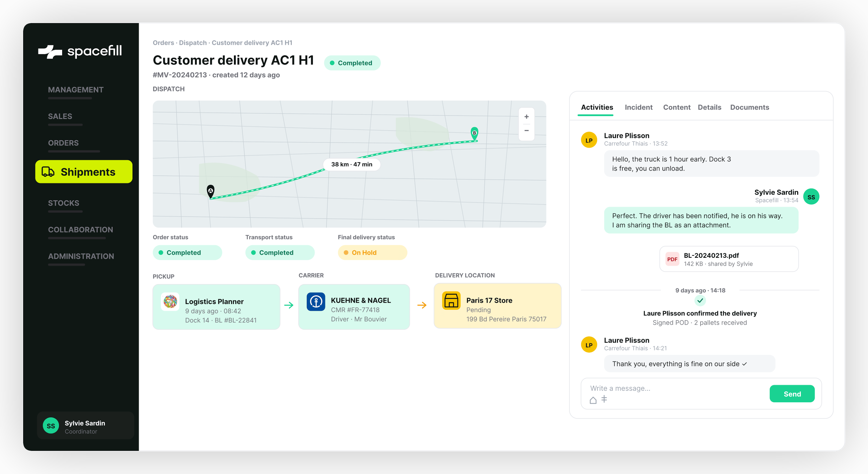Image resolution: width=868 pixels, height=474 pixels.
Task: Switch to the Incident tab
Action: pos(639,107)
